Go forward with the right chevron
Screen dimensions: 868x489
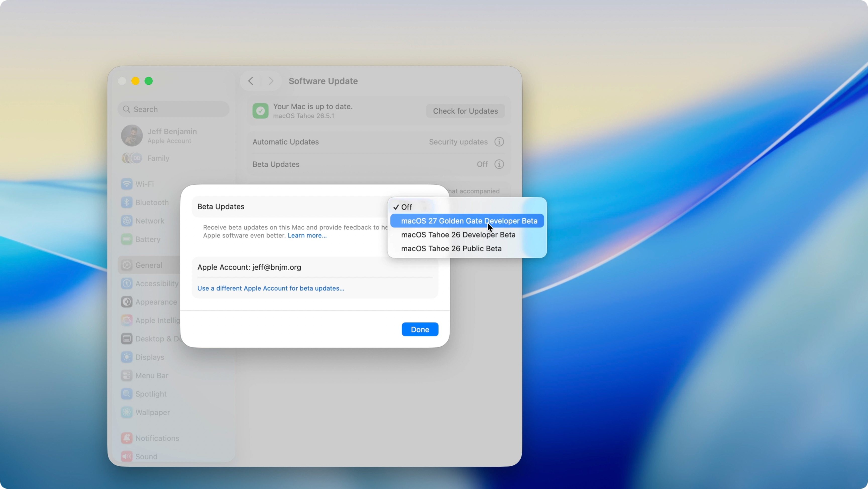(x=271, y=81)
